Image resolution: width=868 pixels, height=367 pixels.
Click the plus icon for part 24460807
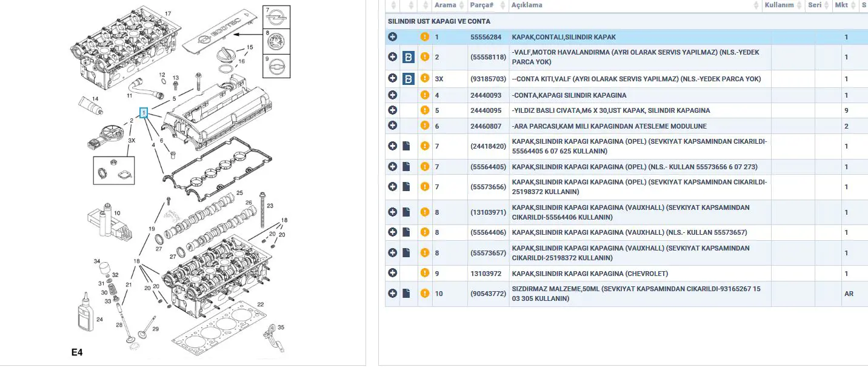click(x=393, y=126)
